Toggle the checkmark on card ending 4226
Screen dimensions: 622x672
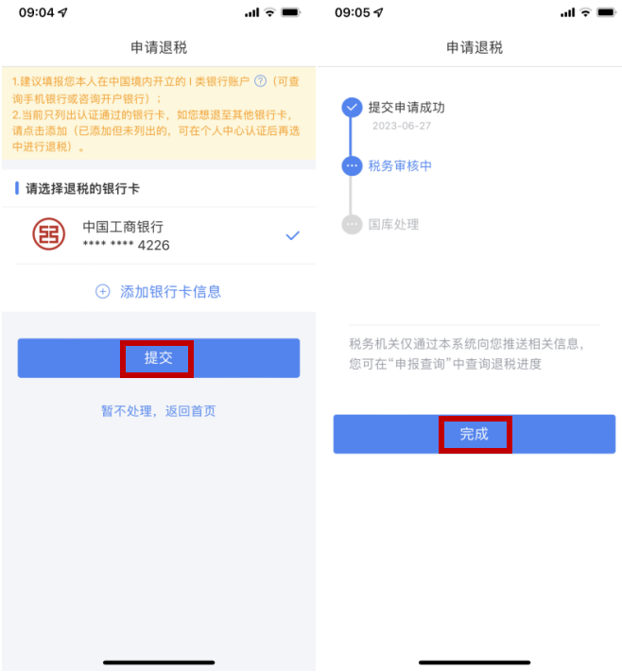click(293, 235)
